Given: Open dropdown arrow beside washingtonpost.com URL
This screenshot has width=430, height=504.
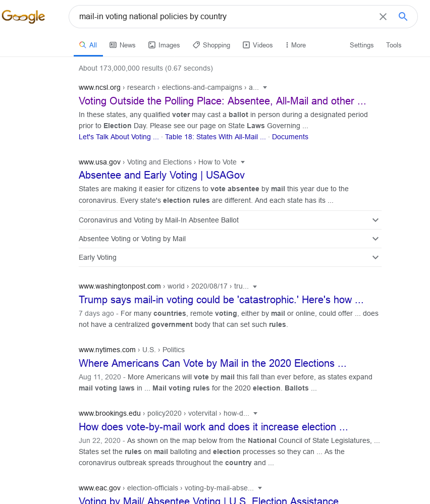Looking at the screenshot, I should click(x=255, y=287).
